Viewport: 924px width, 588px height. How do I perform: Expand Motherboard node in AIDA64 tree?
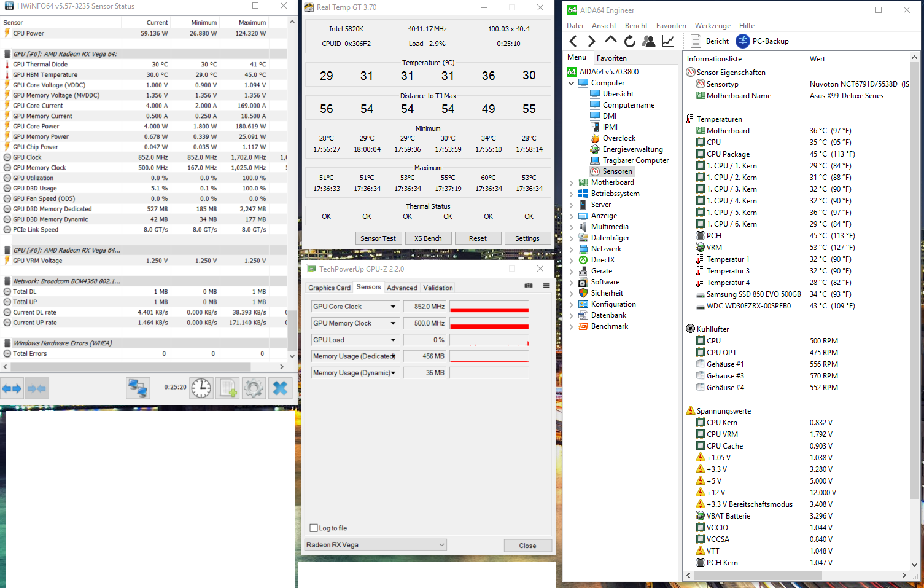[572, 182]
